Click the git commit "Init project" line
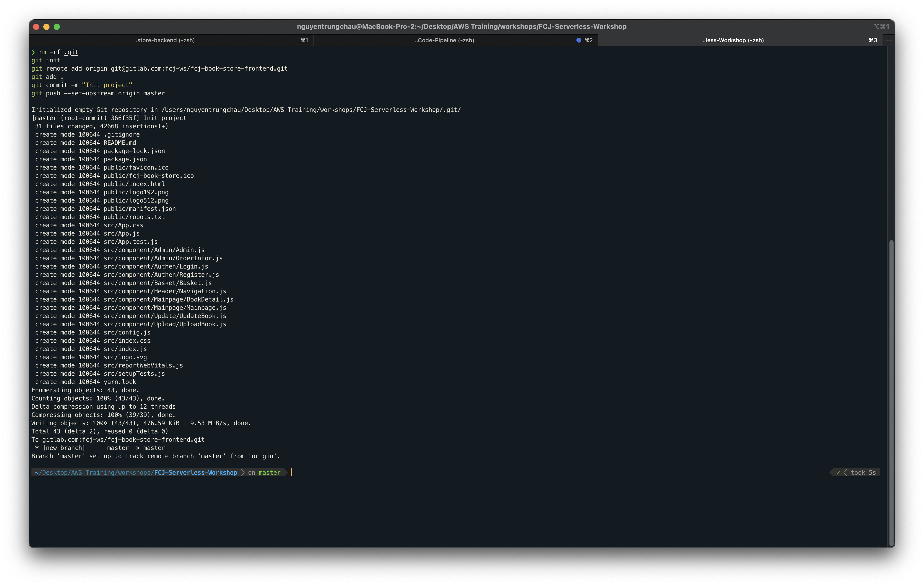The width and height of the screenshot is (924, 586). pos(82,85)
